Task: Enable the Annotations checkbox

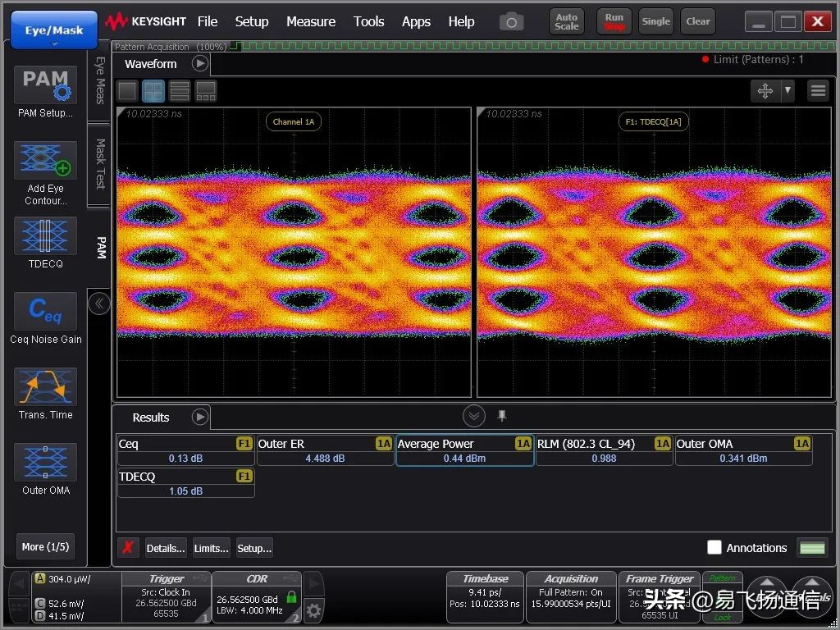Action: pyautogui.click(x=714, y=547)
